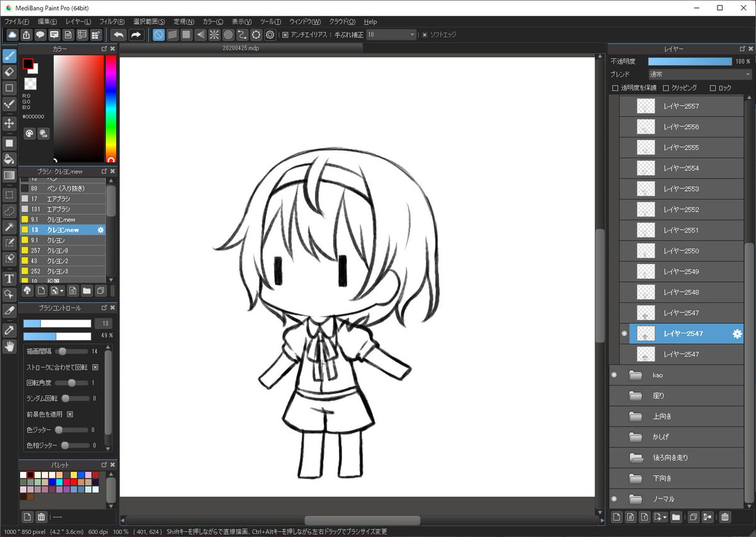Delete palette color with trash icon
The image size is (756, 537).
tap(42, 517)
